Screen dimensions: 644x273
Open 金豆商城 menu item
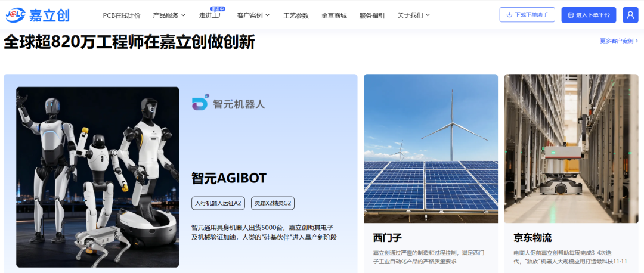click(334, 15)
